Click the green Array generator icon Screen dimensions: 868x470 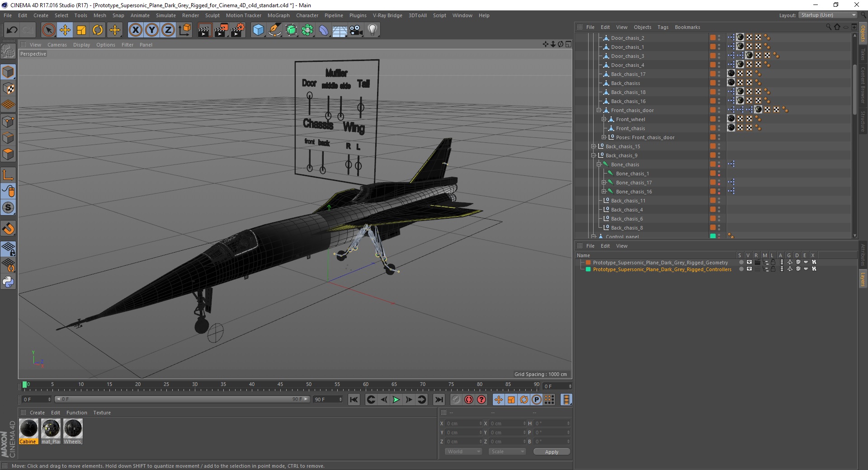click(x=307, y=30)
